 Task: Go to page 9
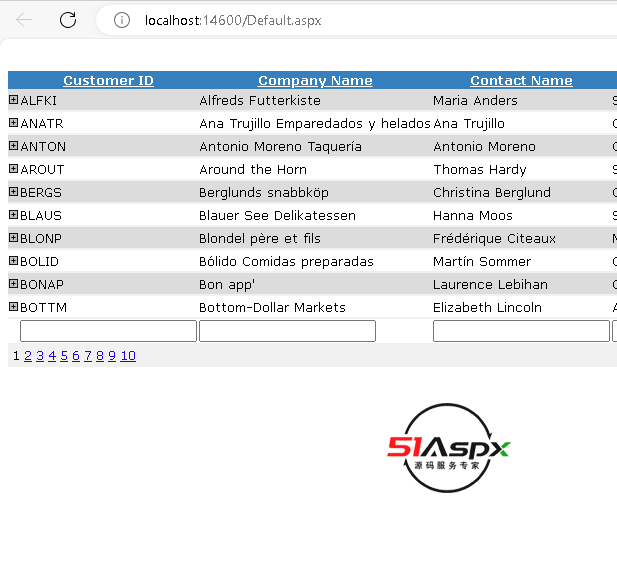112,356
